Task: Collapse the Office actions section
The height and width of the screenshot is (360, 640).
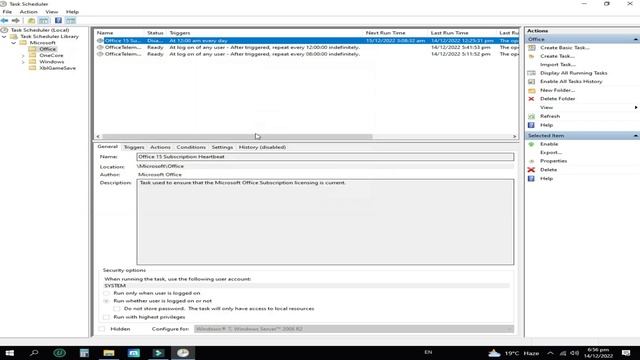Action: (x=636, y=39)
